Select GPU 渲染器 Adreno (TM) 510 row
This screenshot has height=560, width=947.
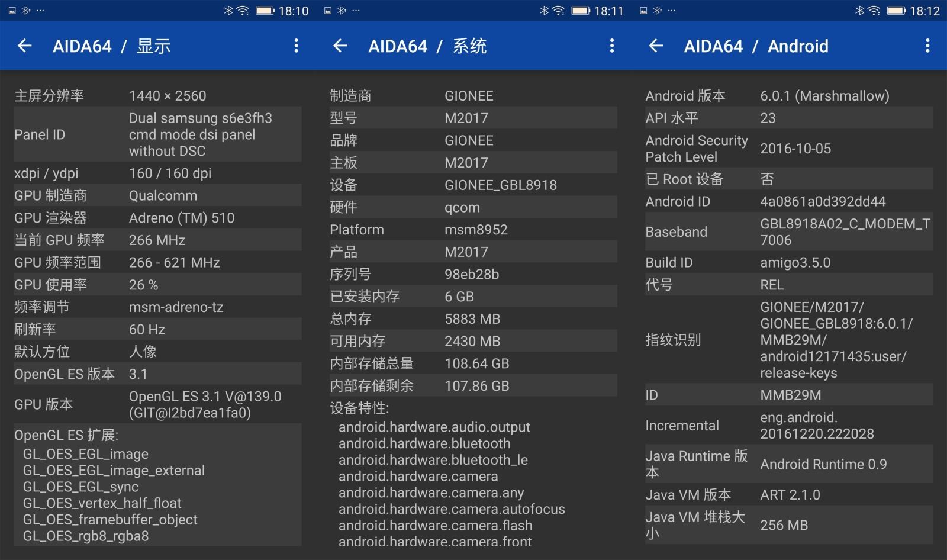coord(157,218)
